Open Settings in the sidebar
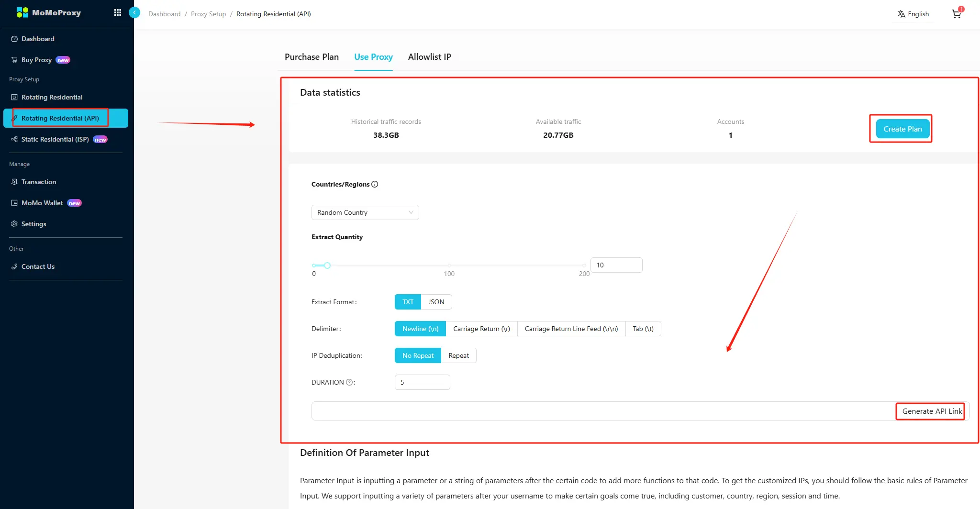 point(33,224)
